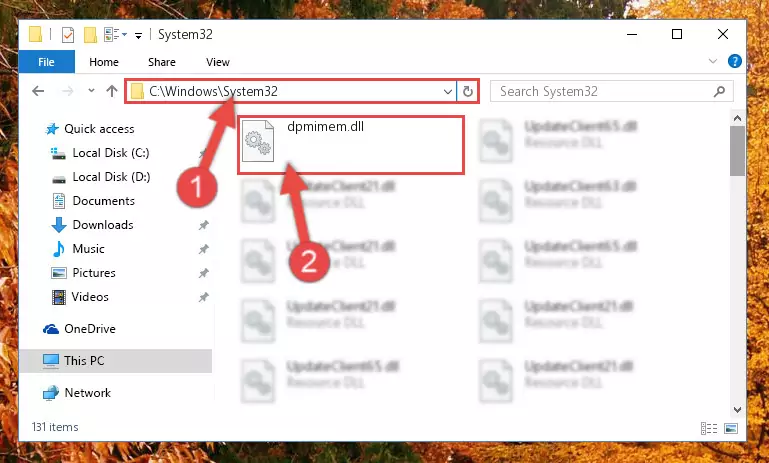
Task: Click the Music note icon
Action: 58,249
